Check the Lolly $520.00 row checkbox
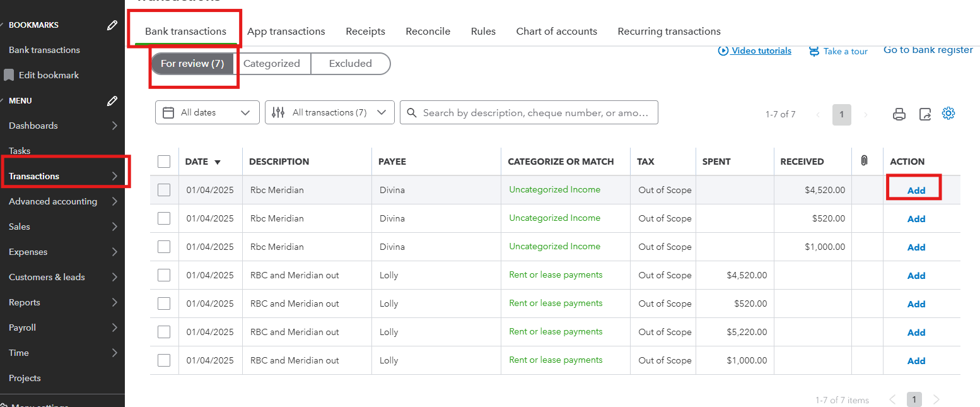 pyautogui.click(x=164, y=304)
